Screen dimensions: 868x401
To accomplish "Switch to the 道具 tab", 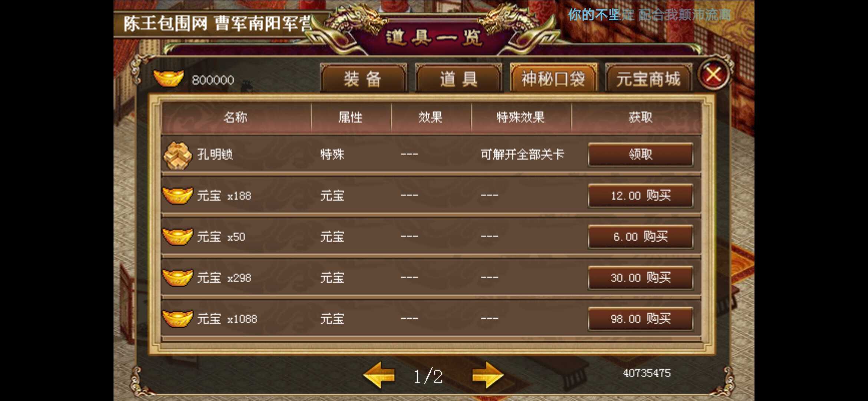I will tap(458, 78).
